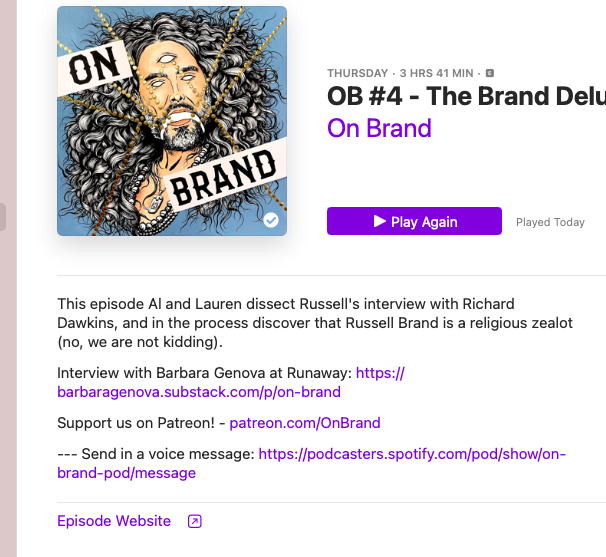Click the play triangle icon in Play Again
Viewport: 606px width, 557px height.
(x=380, y=221)
